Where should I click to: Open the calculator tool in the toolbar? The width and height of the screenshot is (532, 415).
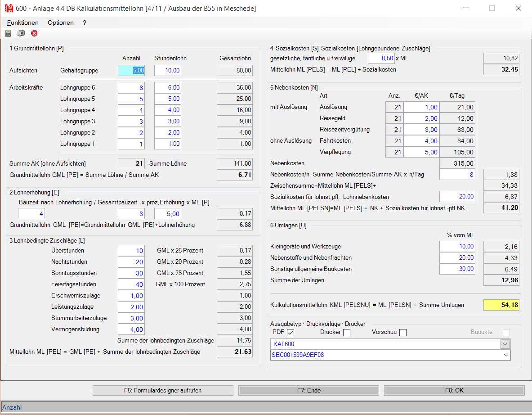pos(8,33)
